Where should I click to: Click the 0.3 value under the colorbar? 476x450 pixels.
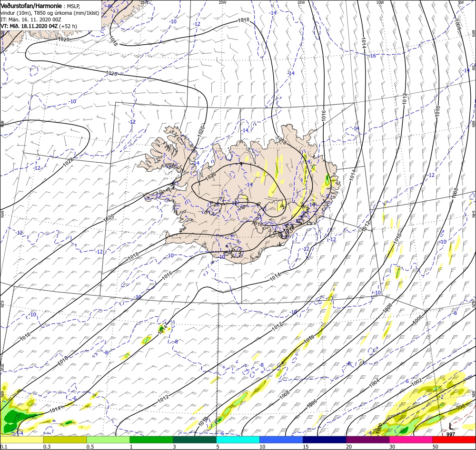pyautogui.click(x=47, y=447)
